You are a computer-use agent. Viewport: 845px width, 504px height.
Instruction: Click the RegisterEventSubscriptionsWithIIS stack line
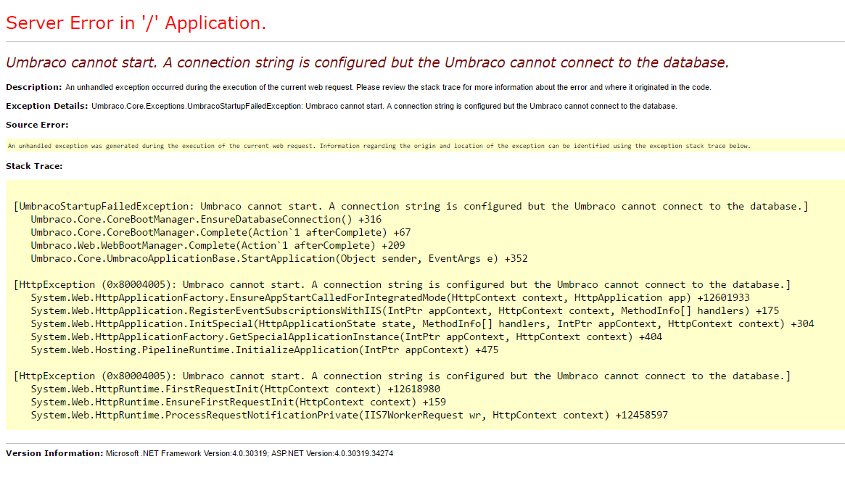[405, 311]
